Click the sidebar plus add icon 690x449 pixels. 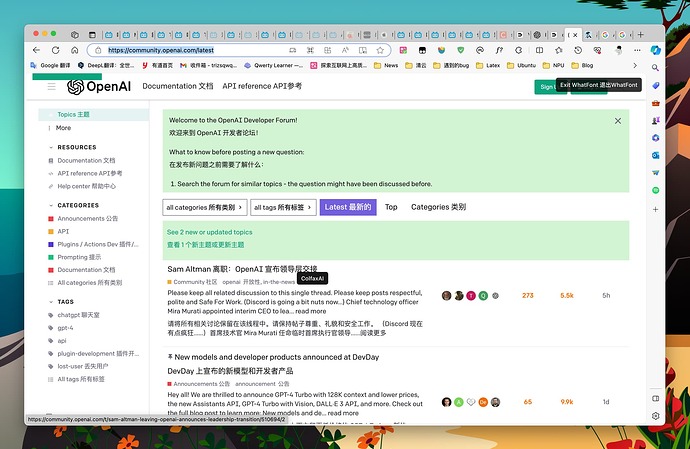pyautogui.click(x=655, y=209)
